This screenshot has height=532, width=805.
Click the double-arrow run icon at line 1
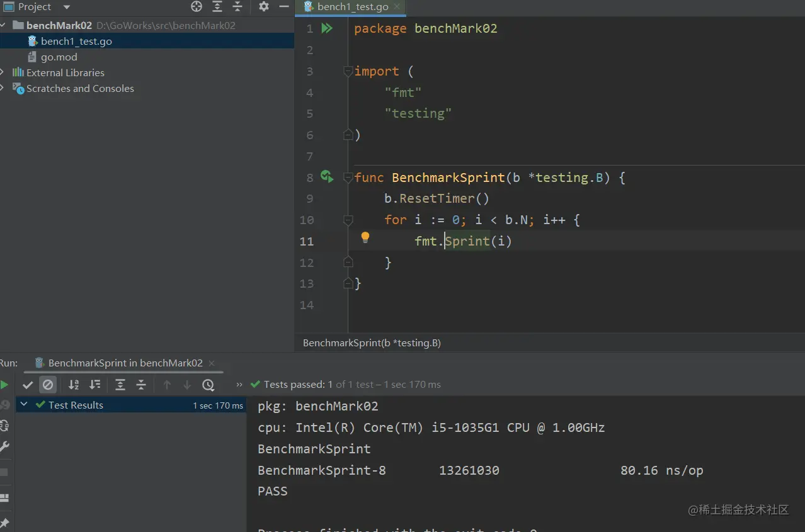click(x=327, y=28)
